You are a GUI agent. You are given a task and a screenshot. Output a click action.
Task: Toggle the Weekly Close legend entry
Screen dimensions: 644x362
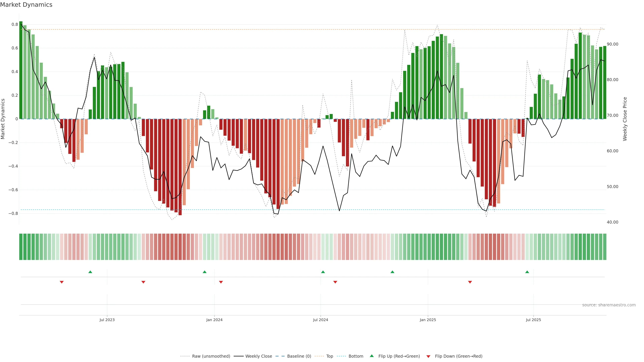point(258,356)
